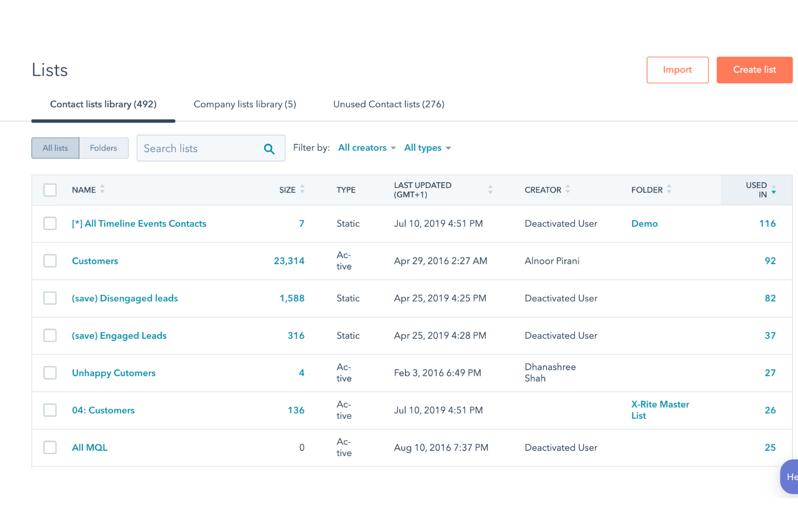Screen dimensions: 798x532
Task: Switch to Company lists library tab
Action: [x=244, y=104]
